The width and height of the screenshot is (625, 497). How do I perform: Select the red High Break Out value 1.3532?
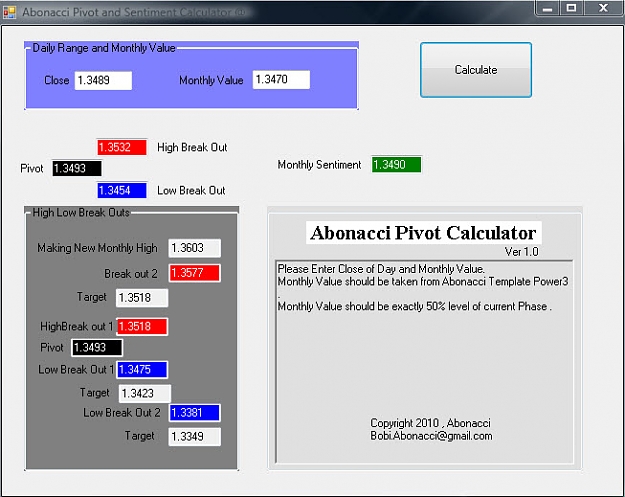122,147
